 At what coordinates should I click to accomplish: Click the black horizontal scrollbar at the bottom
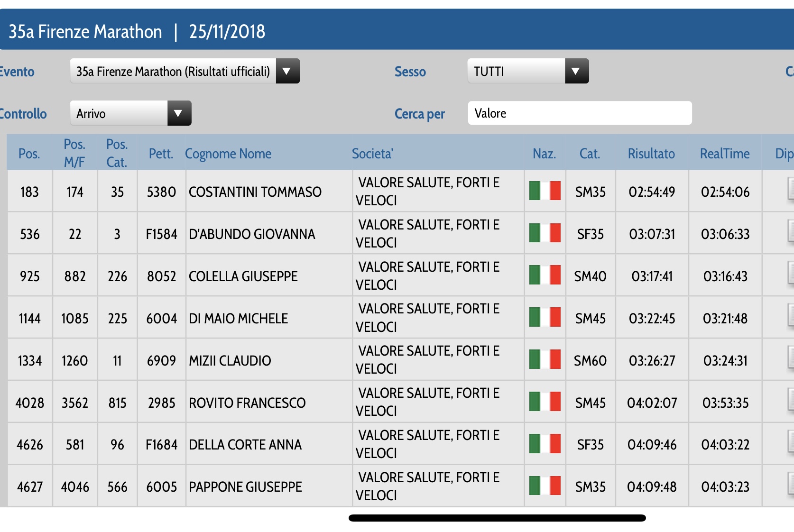click(497, 518)
